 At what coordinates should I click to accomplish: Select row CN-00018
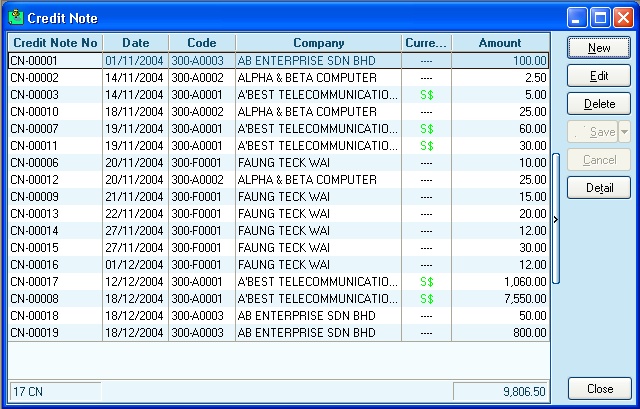click(278, 316)
